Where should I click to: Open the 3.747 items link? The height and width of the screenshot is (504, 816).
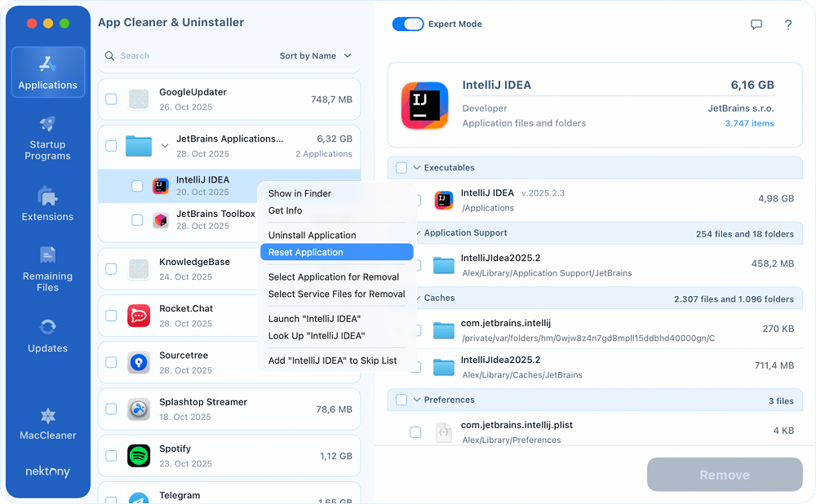click(749, 123)
